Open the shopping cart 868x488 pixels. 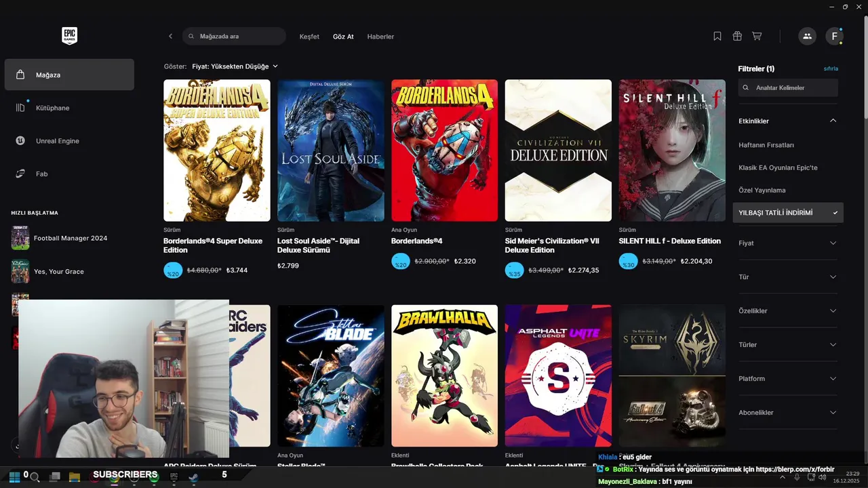(x=757, y=36)
